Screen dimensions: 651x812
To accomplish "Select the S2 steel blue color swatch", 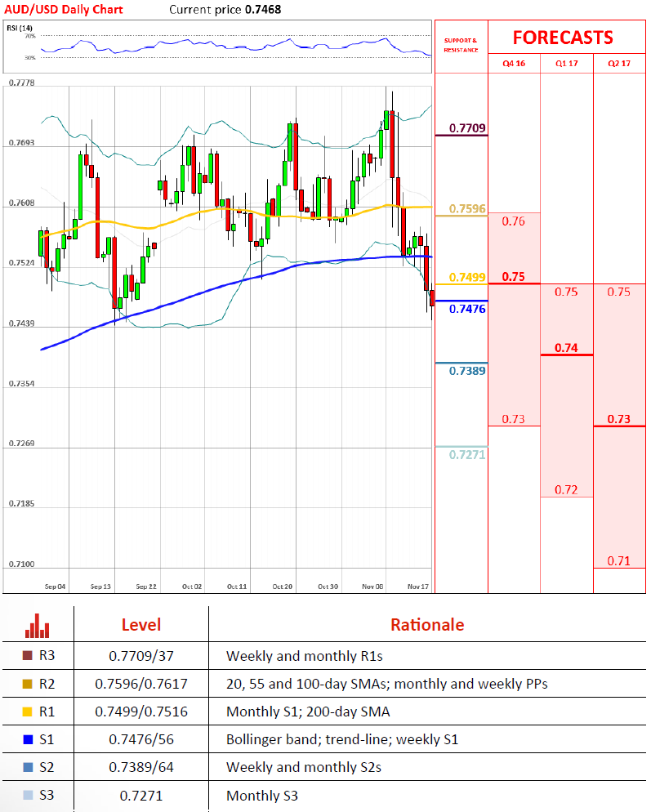I will pos(28,767).
